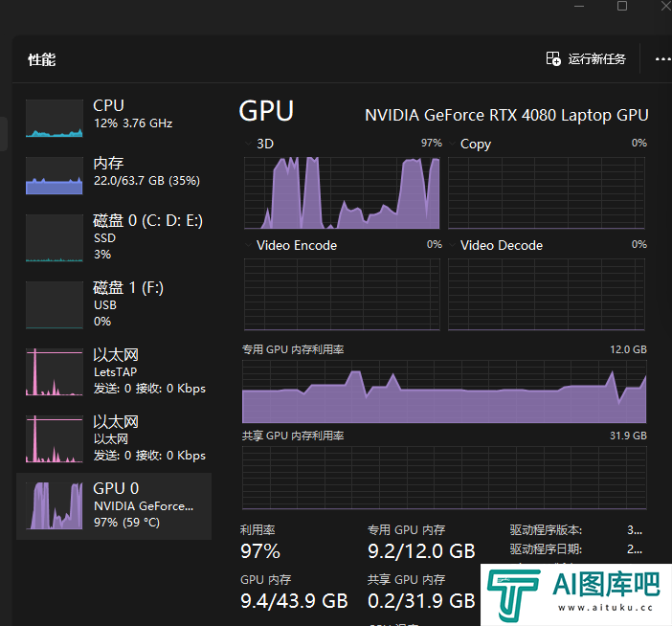Click the 12% 3.76 GHz CPU reading
This screenshot has width=672, height=626.
tap(133, 123)
